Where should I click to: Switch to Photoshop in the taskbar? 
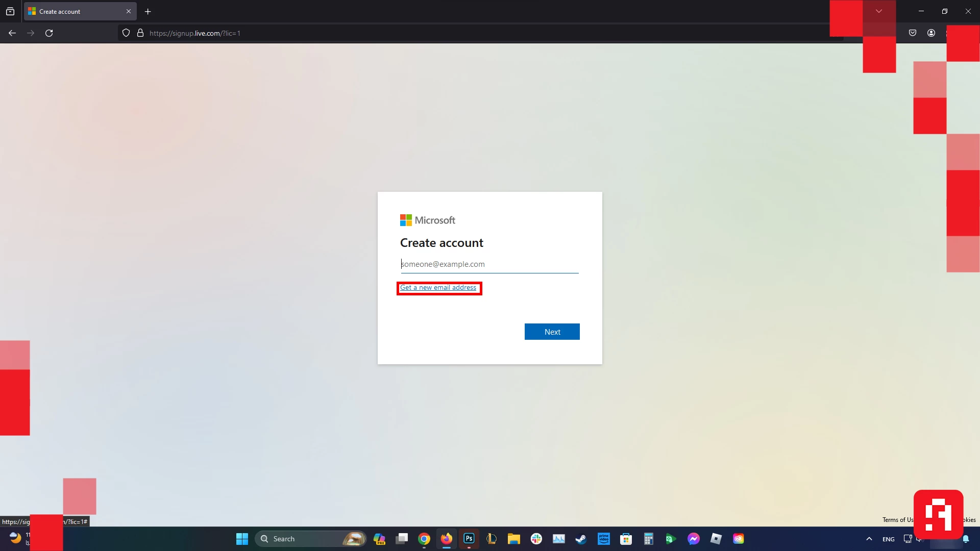pyautogui.click(x=469, y=539)
